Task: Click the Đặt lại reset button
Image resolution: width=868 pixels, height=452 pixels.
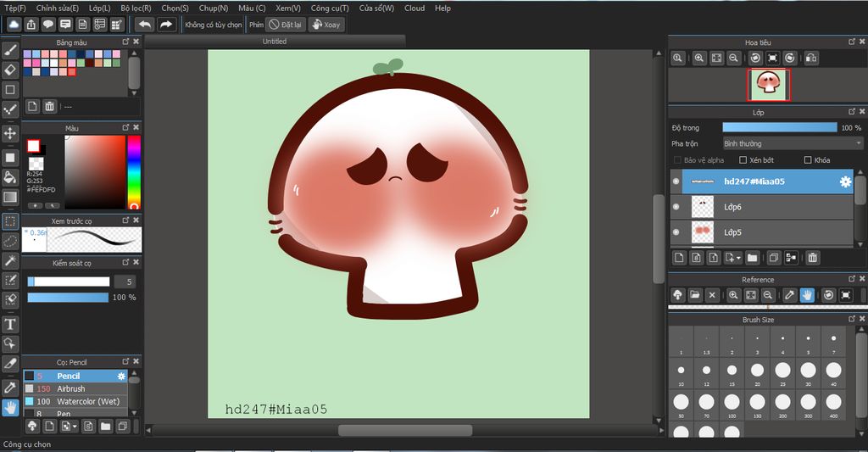Action: (x=286, y=25)
